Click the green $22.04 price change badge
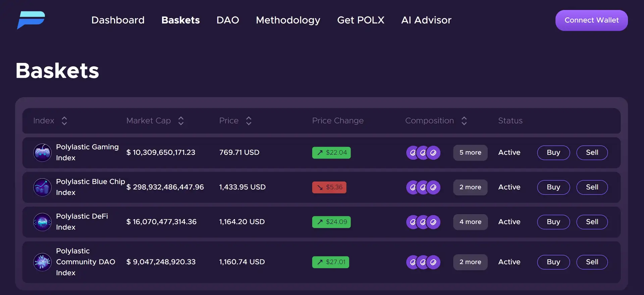This screenshot has height=295, width=644. tap(331, 153)
